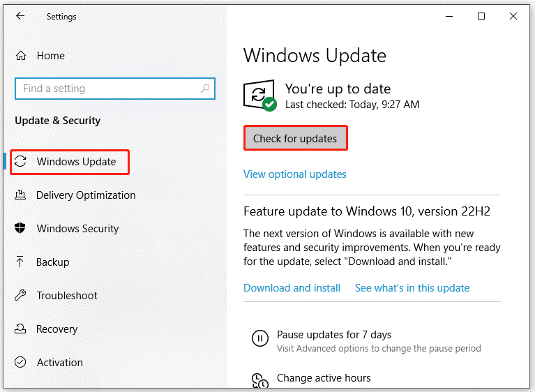The image size is (535, 392).
Task: Click the change active hours clock icon
Action: click(x=260, y=381)
